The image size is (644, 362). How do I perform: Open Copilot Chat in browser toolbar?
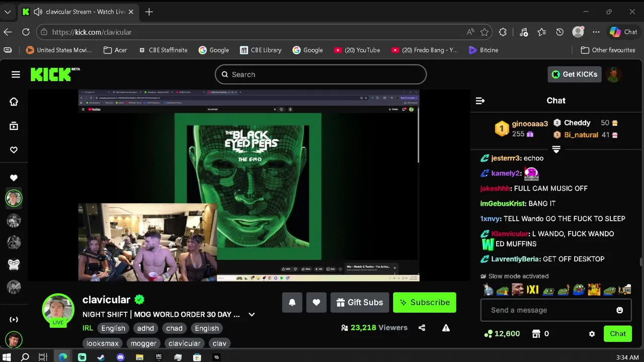[x=623, y=32]
